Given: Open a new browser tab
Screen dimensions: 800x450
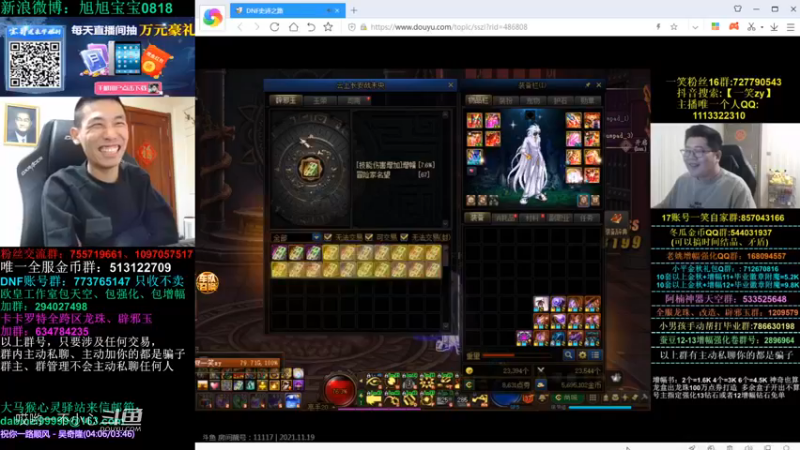Looking at the screenshot, I should 354,10.
